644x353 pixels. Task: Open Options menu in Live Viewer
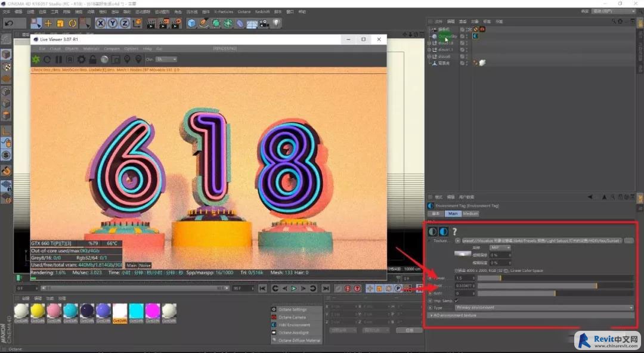coord(131,48)
